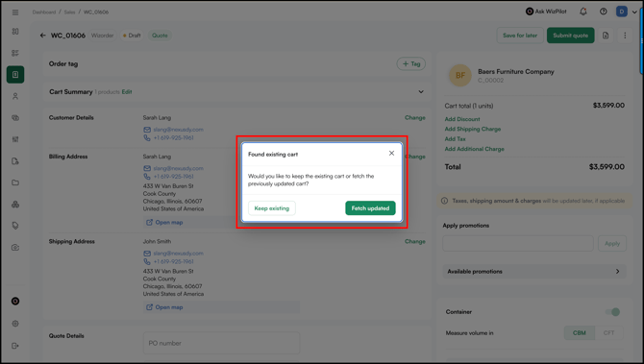This screenshot has height=364, width=644.
Task: Click the Apply promotion button
Action: (x=612, y=243)
